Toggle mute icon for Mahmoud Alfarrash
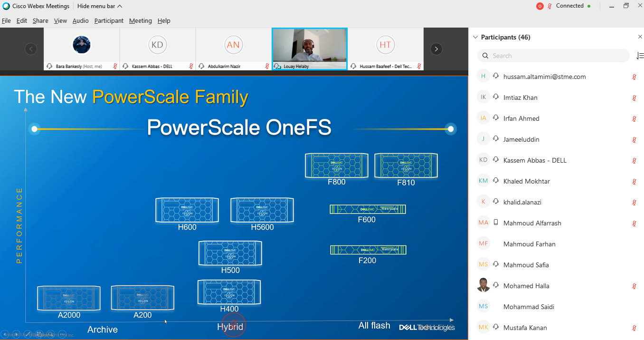644x340 pixels. tap(634, 223)
